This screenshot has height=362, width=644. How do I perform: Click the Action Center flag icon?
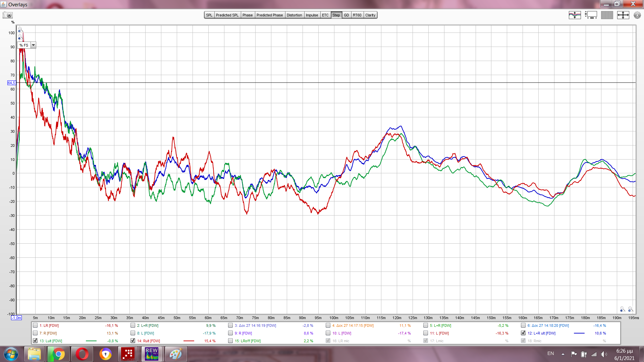(x=574, y=354)
